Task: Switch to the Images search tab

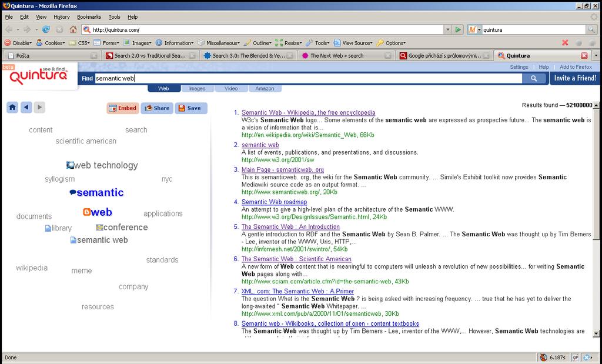Action: coord(198,89)
